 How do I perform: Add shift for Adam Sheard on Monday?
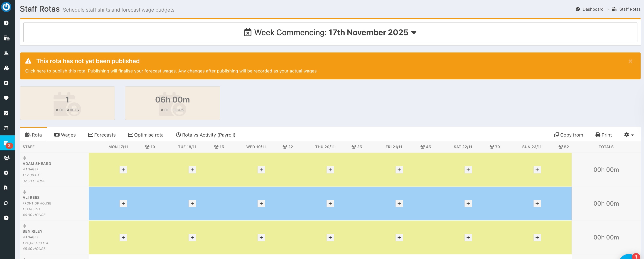(123, 170)
